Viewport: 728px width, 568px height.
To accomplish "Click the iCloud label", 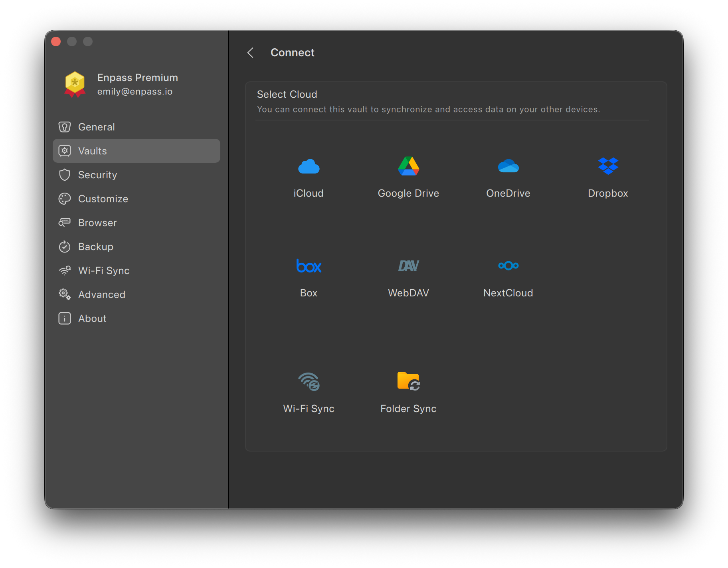I will (x=309, y=193).
